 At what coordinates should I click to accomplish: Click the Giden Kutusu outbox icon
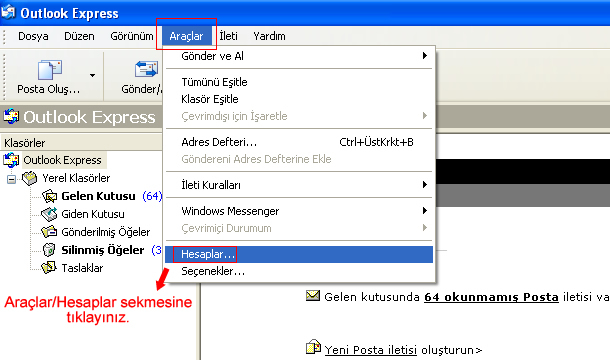(49, 214)
